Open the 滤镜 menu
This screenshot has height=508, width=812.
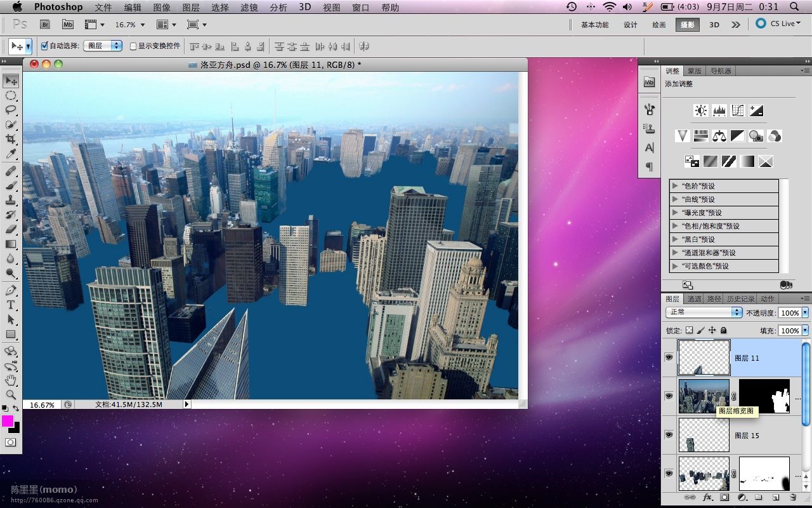point(249,8)
